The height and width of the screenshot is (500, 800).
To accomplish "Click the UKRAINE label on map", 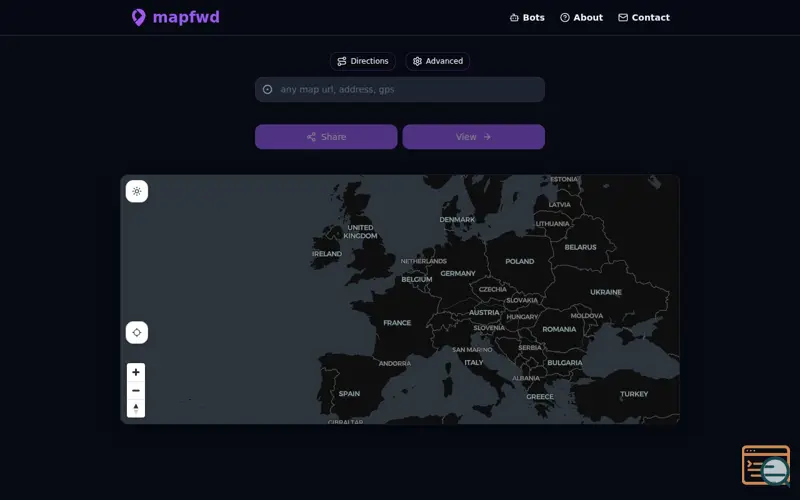I will click(x=606, y=292).
